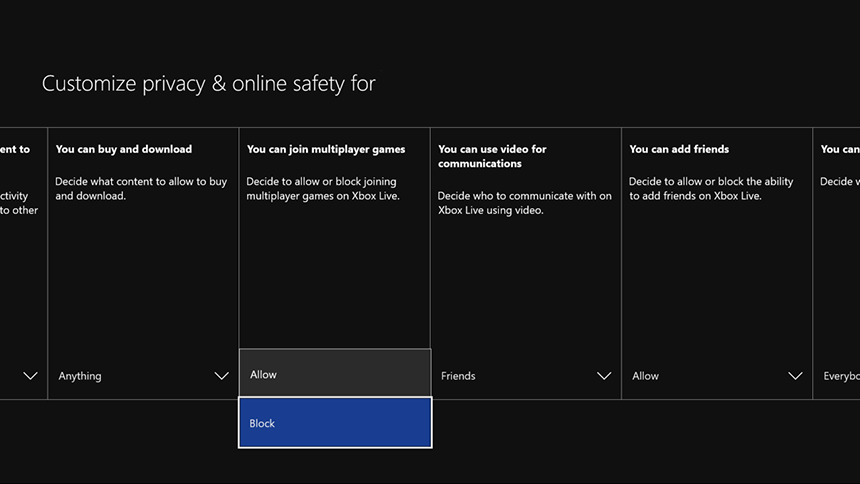The height and width of the screenshot is (484, 860).
Task: Click the chevron in the add friends card
Action: point(795,376)
